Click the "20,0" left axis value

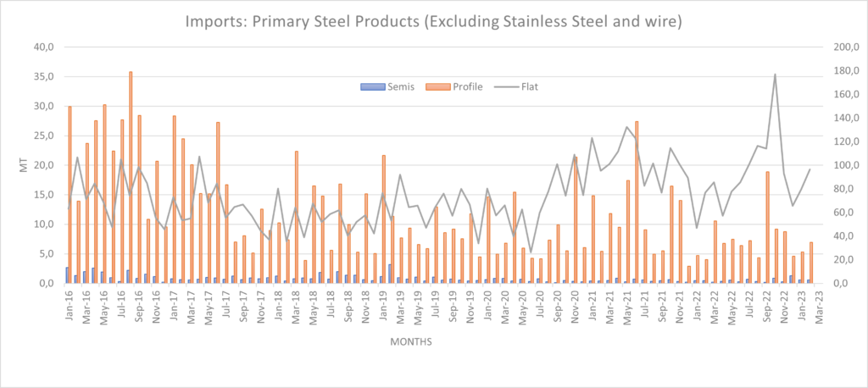42,165
